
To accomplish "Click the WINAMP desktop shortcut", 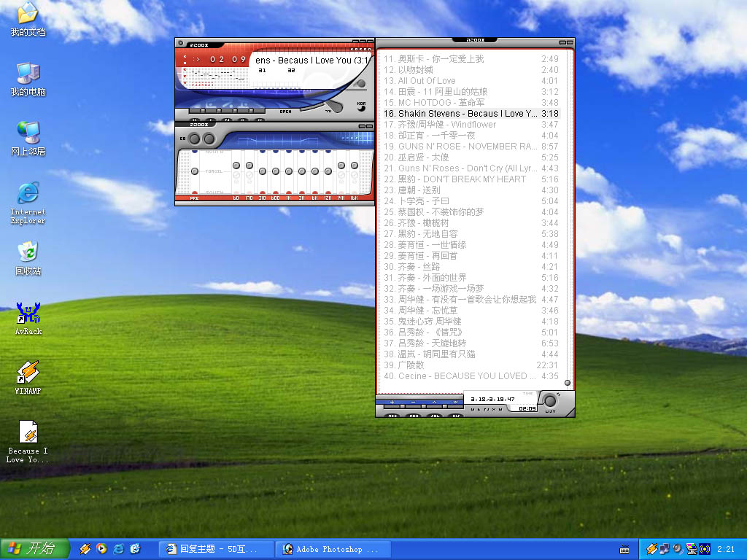I will (28, 378).
